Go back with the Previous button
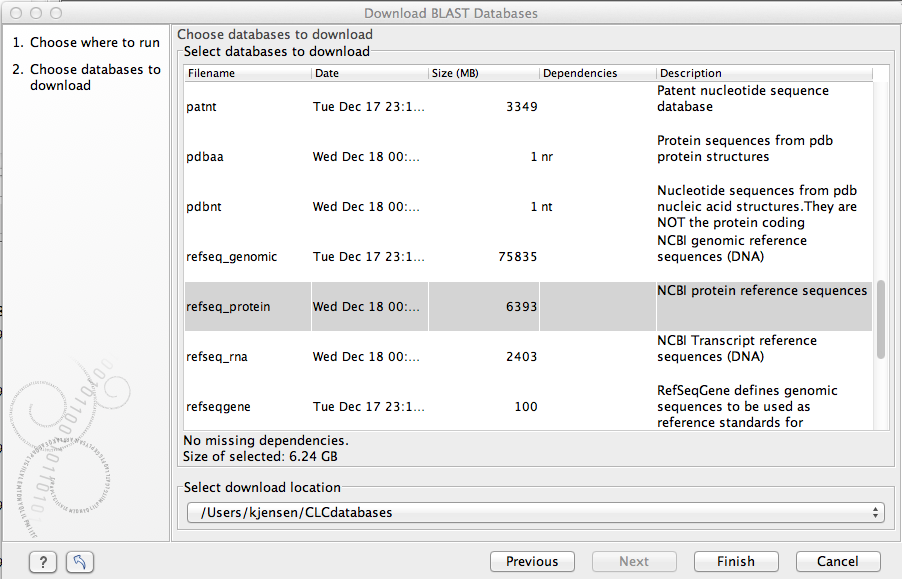This screenshot has width=902, height=579. coord(531,561)
